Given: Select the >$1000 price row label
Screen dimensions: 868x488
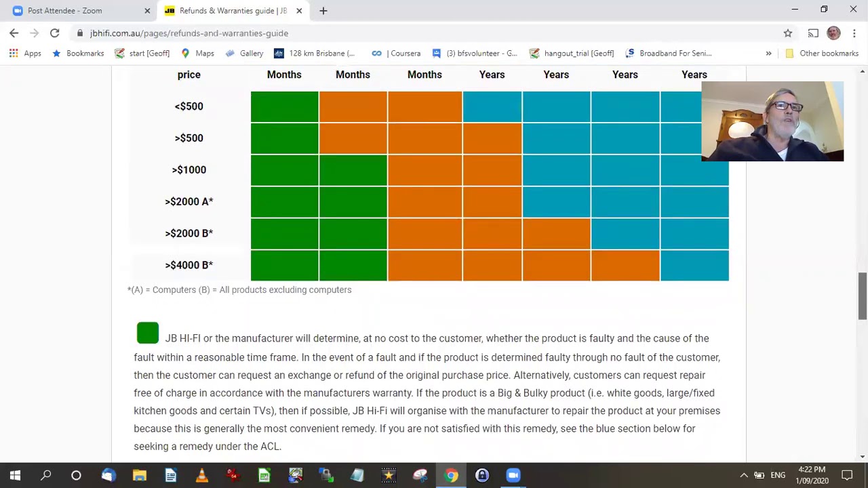Looking at the screenshot, I should (x=189, y=170).
